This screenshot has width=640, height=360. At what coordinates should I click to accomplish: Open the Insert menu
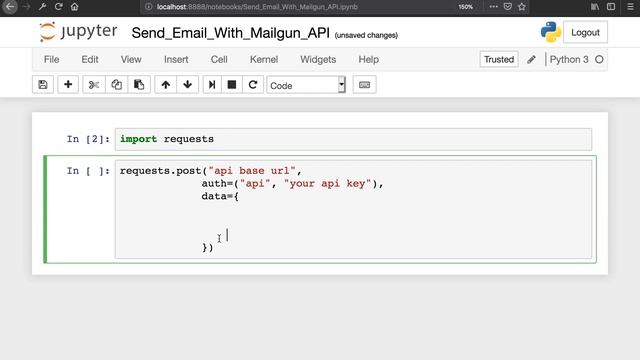click(x=176, y=60)
